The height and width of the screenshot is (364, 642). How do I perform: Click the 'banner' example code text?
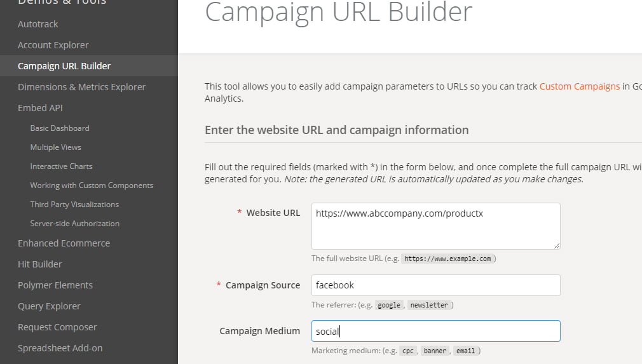[435, 351]
